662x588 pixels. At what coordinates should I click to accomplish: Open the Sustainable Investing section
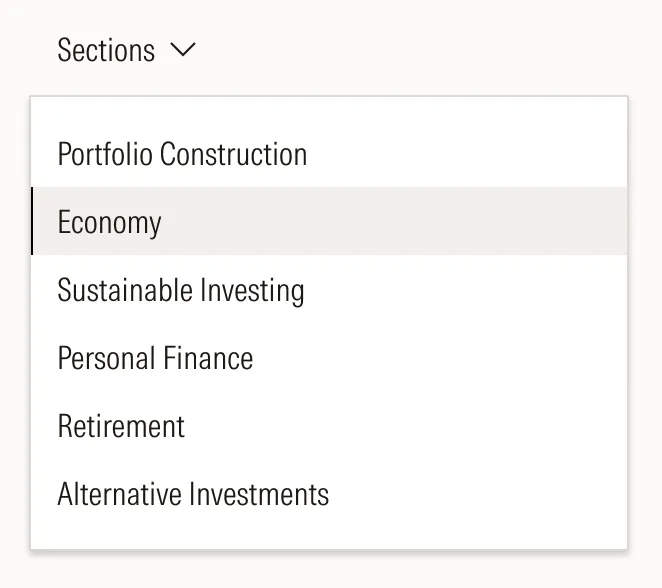click(181, 290)
